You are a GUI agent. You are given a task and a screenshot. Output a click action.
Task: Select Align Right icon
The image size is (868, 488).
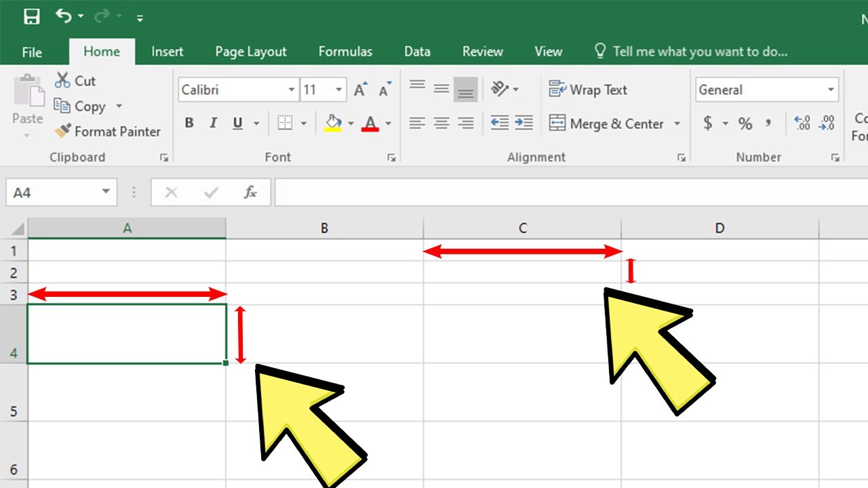pos(465,123)
